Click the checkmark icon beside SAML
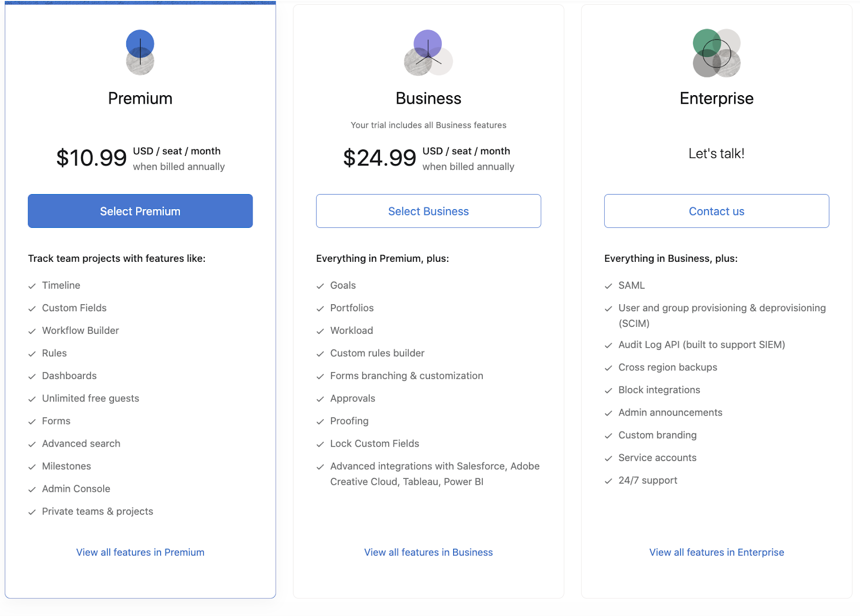860x616 pixels. 608,286
